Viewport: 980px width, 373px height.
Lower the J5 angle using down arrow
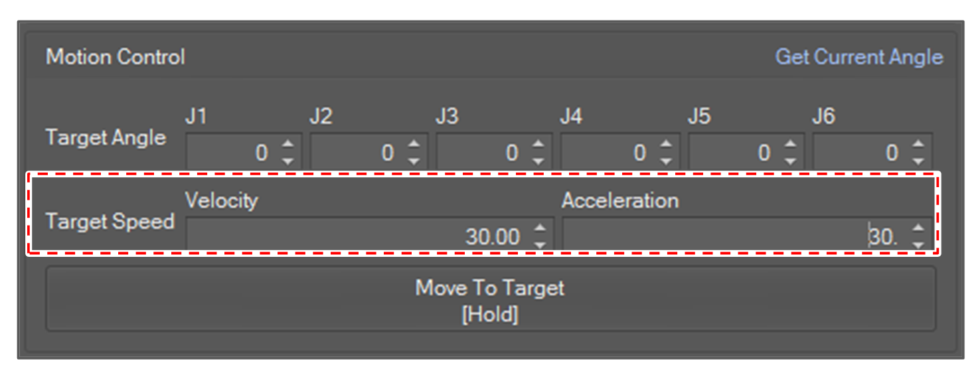[x=790, y=161]
